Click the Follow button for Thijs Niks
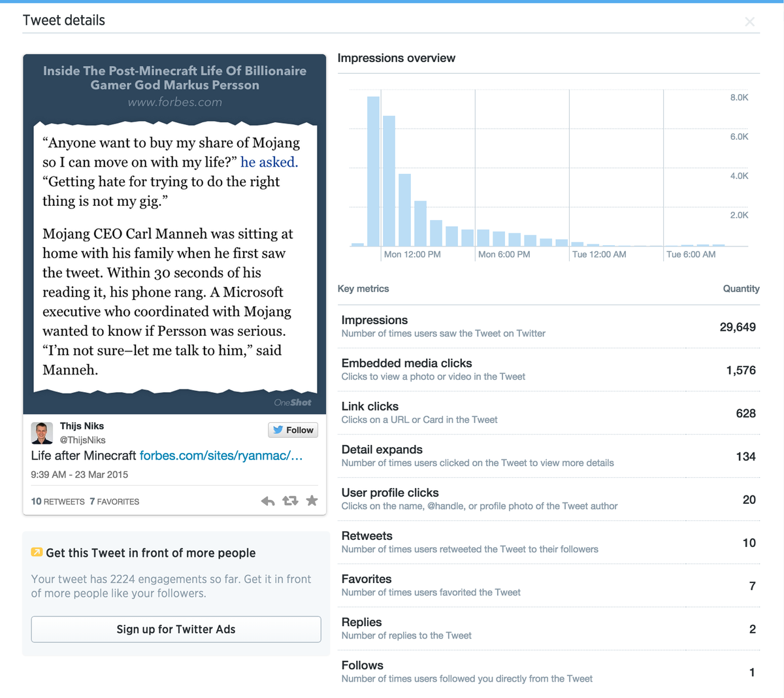This screenshot has height=698, width=784. point(293,430)
